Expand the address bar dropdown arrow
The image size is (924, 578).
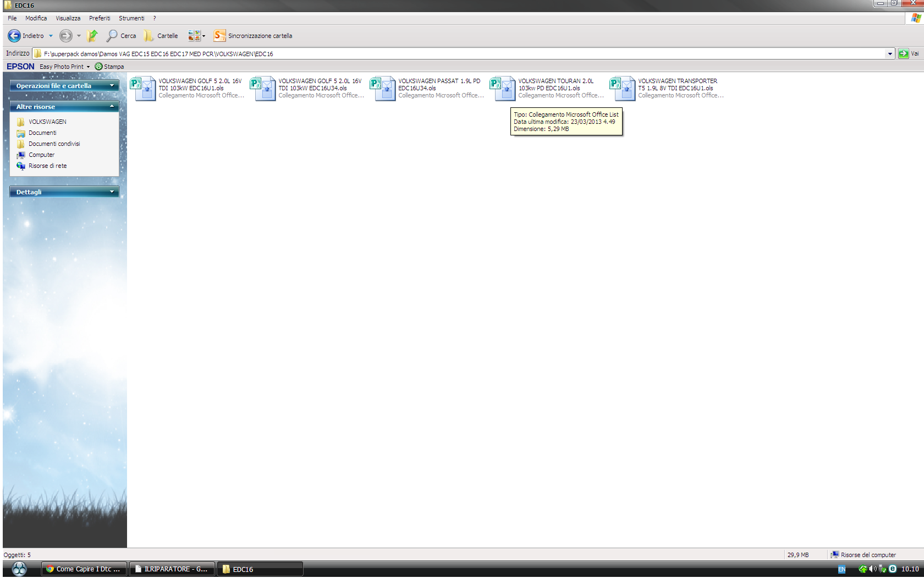890,54
